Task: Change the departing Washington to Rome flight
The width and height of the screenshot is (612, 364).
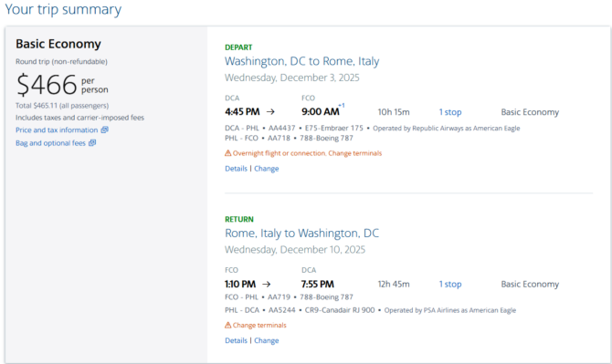Action: [x=267, y=169]
